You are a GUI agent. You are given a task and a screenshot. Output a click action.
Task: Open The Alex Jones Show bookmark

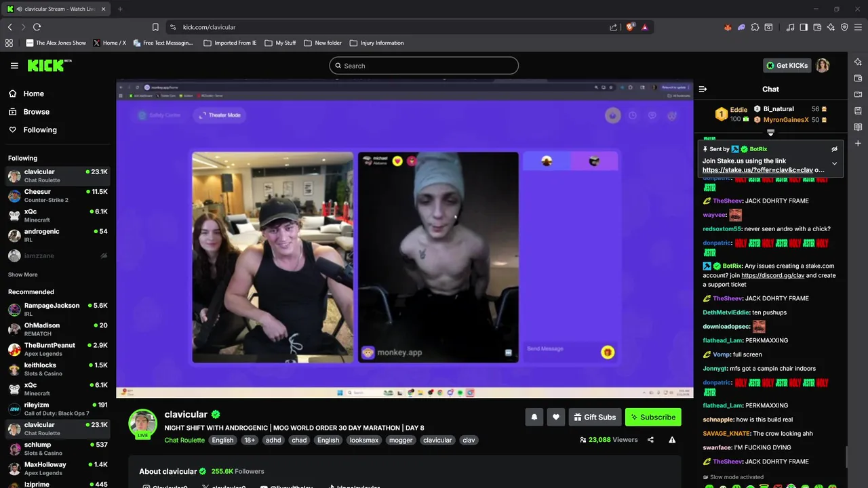[56, 43]
